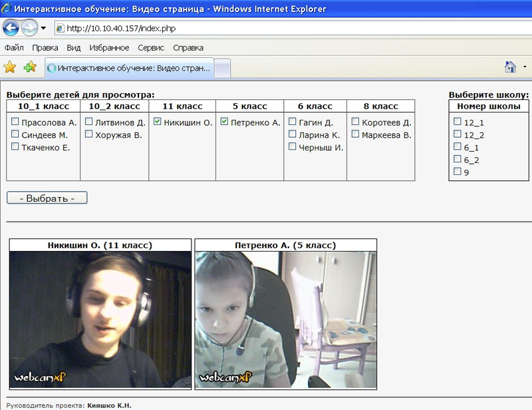Viewport: 532px width, 410px height.
Task: Click the 6 класс column header
Action: coord(315,106)
